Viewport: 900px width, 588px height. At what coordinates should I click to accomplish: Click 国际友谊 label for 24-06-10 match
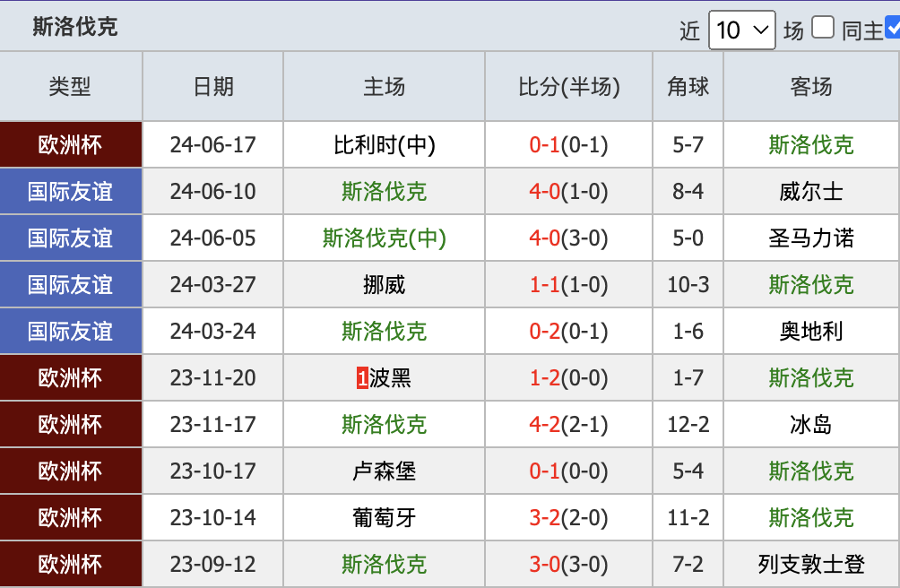click(71, 191)
